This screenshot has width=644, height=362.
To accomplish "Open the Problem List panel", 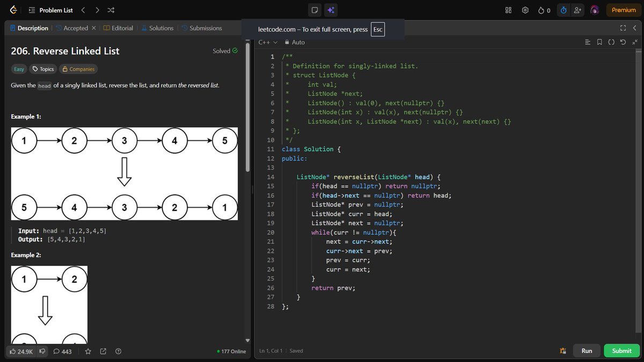I will [51, 10].
